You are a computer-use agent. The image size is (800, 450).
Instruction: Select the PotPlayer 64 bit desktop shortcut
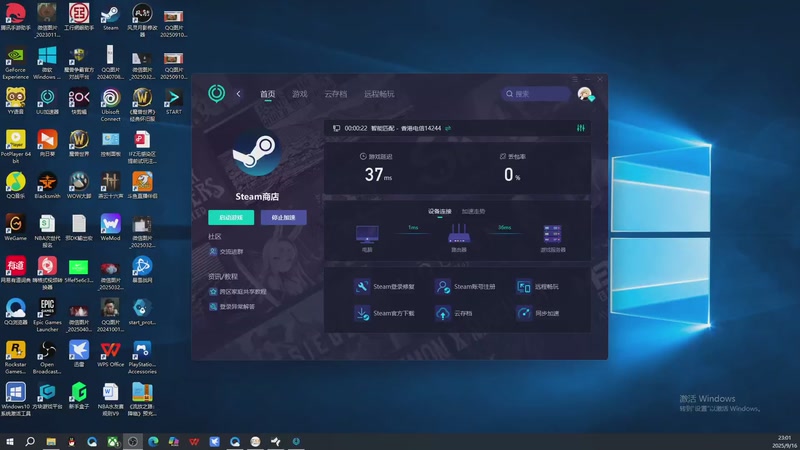15,146
